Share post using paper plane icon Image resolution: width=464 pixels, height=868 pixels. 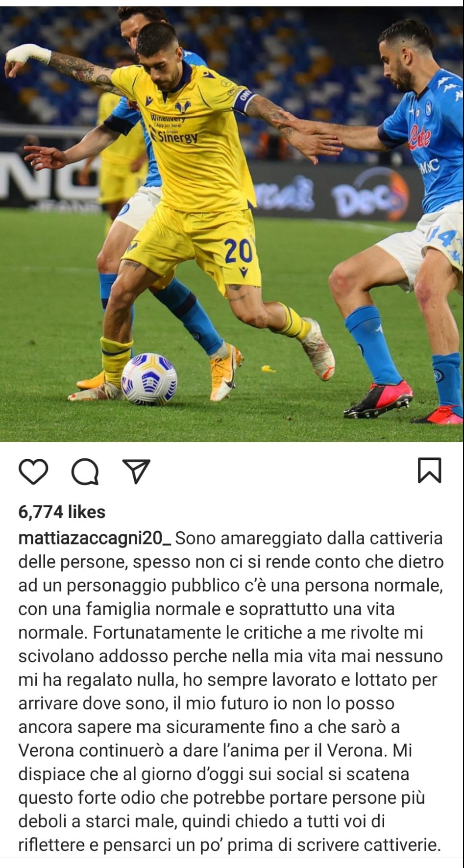pos(135,471)
